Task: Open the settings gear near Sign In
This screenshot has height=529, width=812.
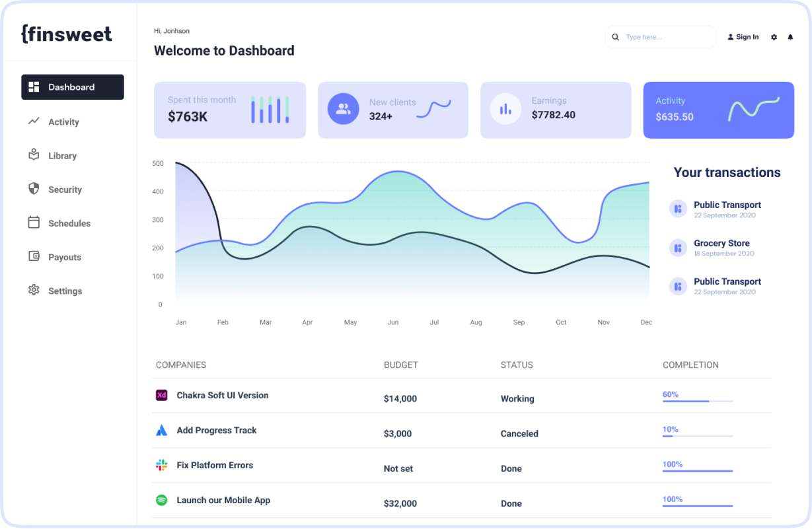Action: click(773, 37)
